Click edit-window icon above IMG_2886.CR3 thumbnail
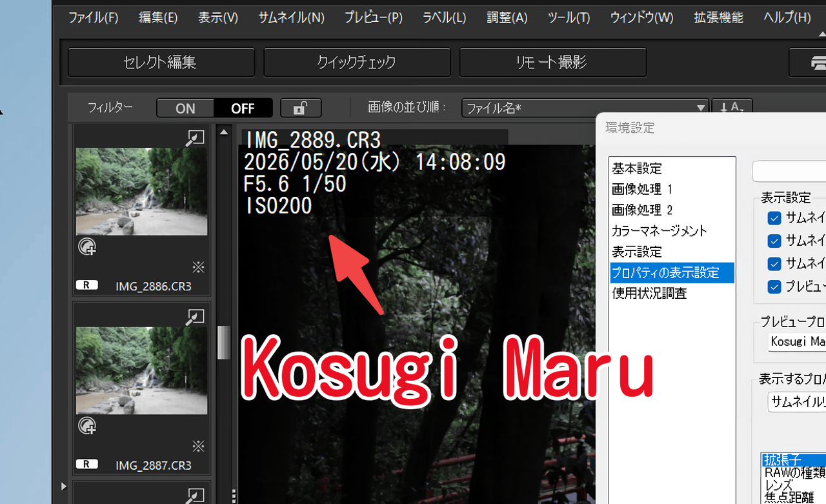The image size is (826, 504). click(195, 137)
